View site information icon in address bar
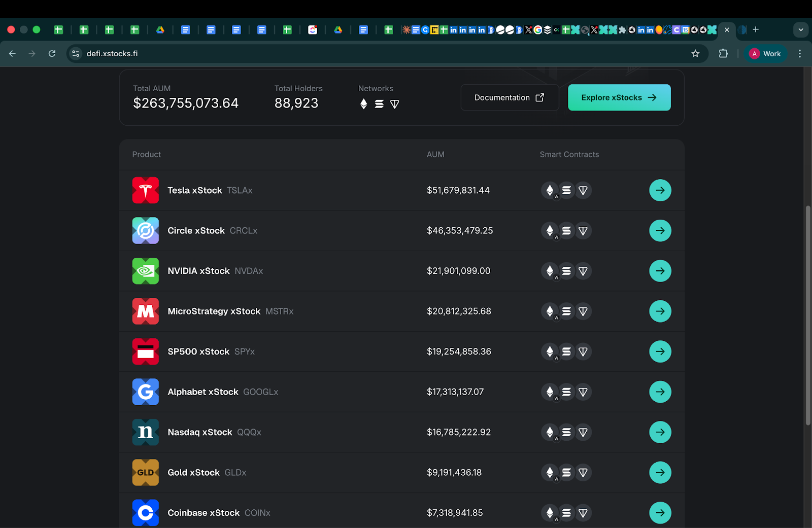Image resolution: width=812 pixels, height=528 pixels. (76, 53)
